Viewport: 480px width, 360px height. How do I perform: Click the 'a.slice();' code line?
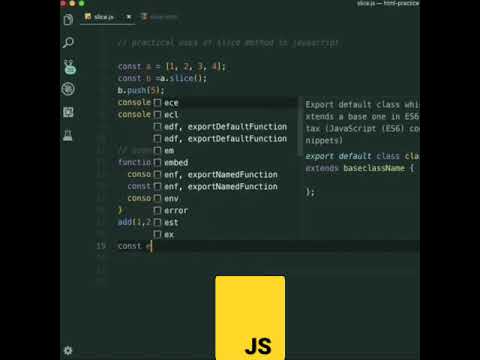[x=162, y=78]
